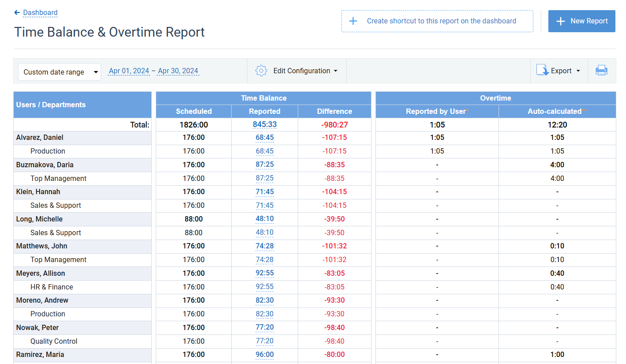This screenshot has height=364, width=626.
Task: Open Nowak, Peter reported time 77:20
Action: point(265,328)
